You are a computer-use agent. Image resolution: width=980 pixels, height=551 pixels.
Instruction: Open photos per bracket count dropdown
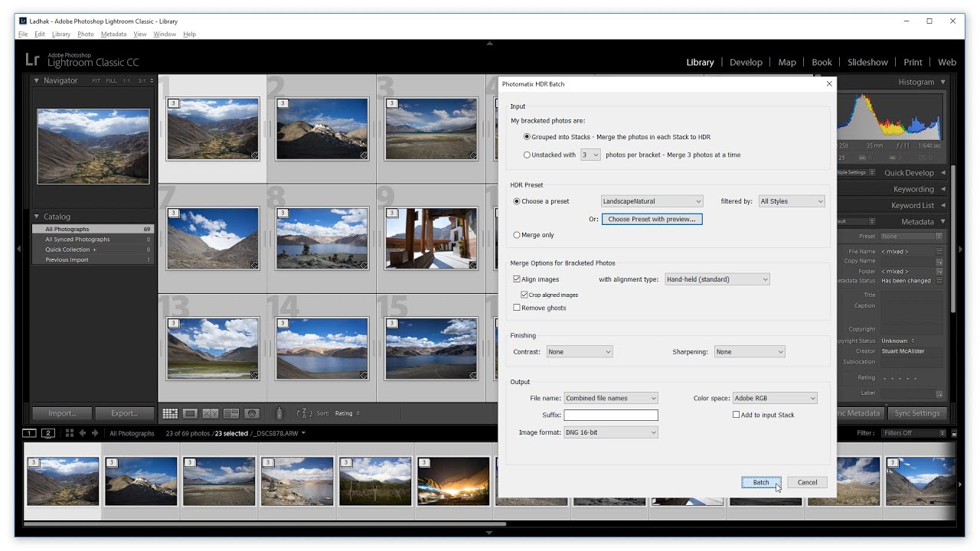(x=590, y=155)
